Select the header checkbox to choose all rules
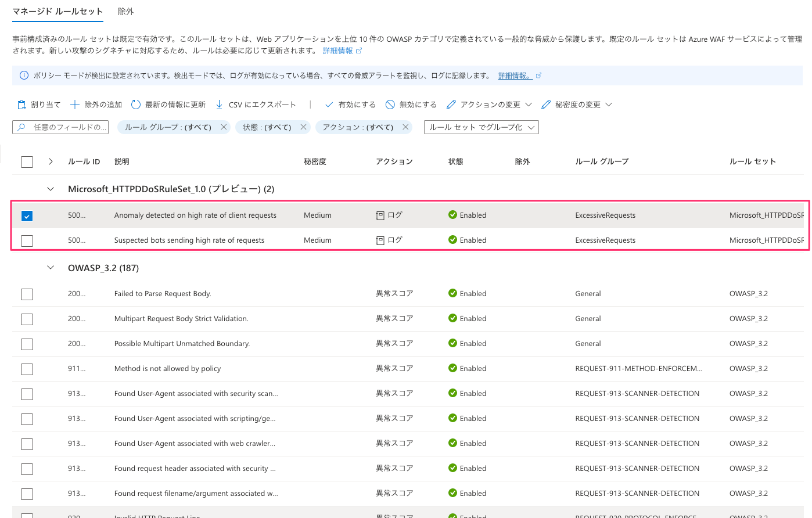 coord(27,161)
